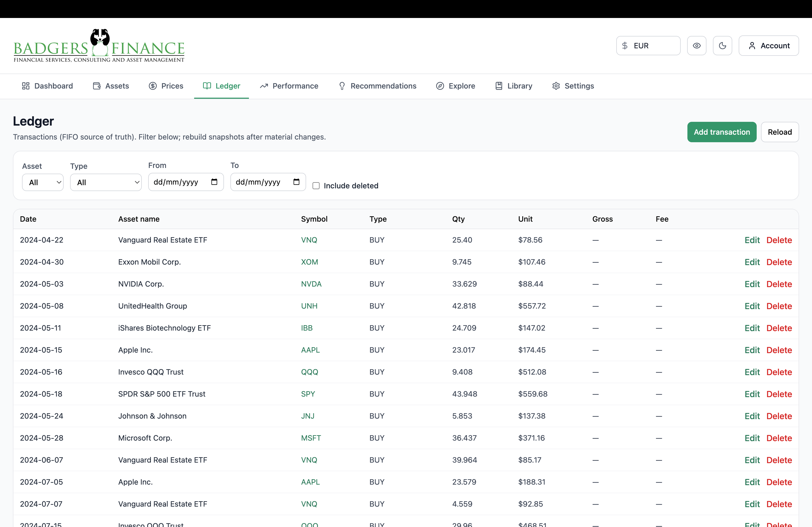
Task: Click the Dashboard grid icon
Action: tap(26, 86)
